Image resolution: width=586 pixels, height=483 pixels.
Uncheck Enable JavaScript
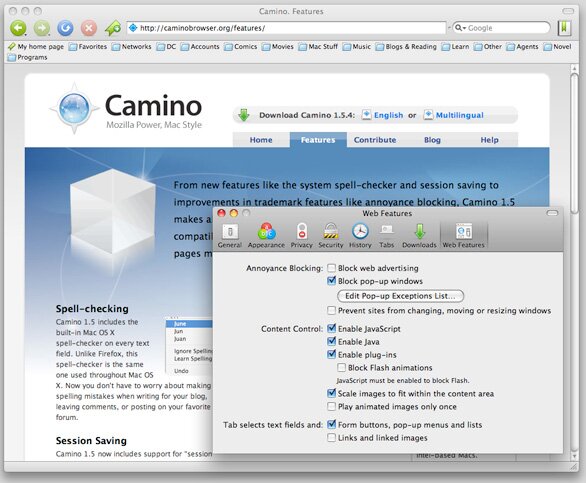[331, 329]
